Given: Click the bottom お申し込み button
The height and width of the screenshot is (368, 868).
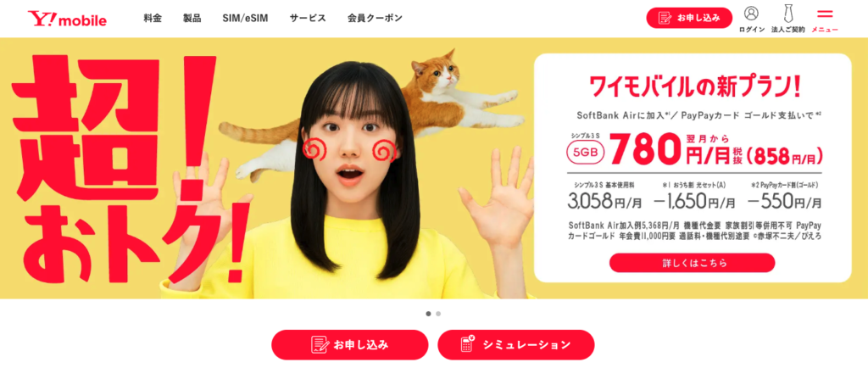Looking at the screenshot, I should coord(350,345).
